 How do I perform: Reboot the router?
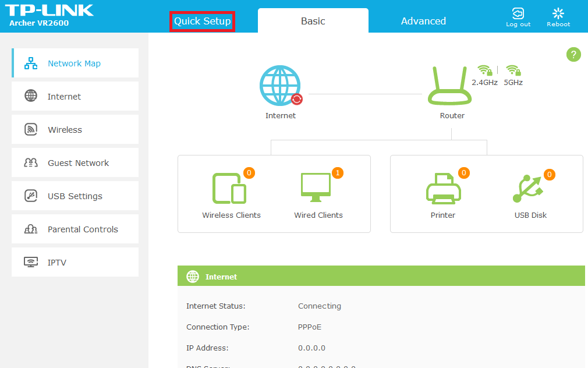pos(558,16)
